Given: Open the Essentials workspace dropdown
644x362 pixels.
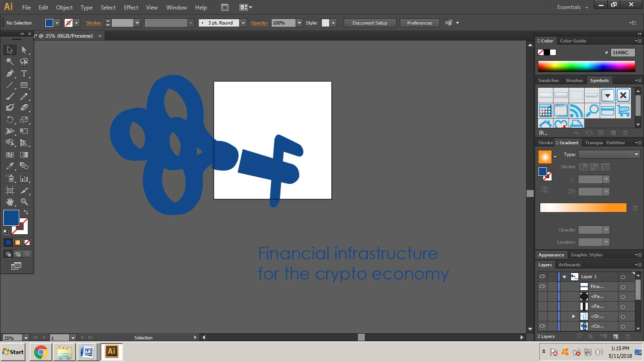Looking at the screenshot, I should 573,7.
